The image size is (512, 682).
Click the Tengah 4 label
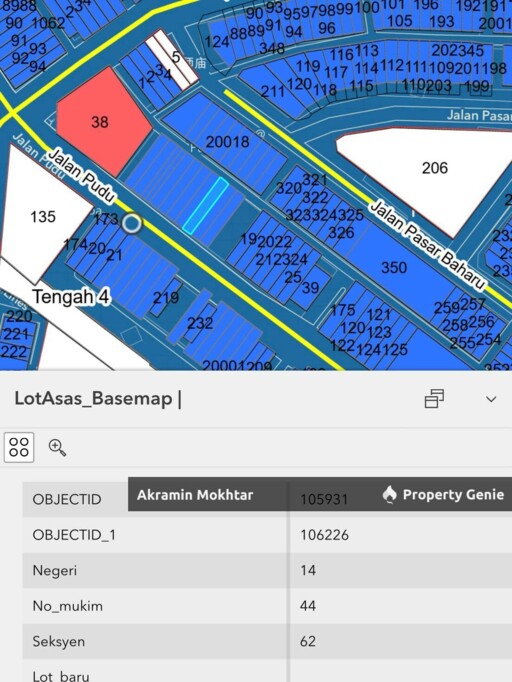pyautogui.click(x=71, y=297)
